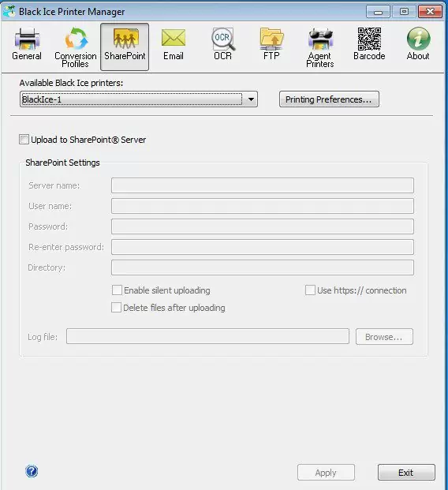Screen dimensions: 448x490
Task: Click the blue help question icon
Action: [x=32, y=471]
